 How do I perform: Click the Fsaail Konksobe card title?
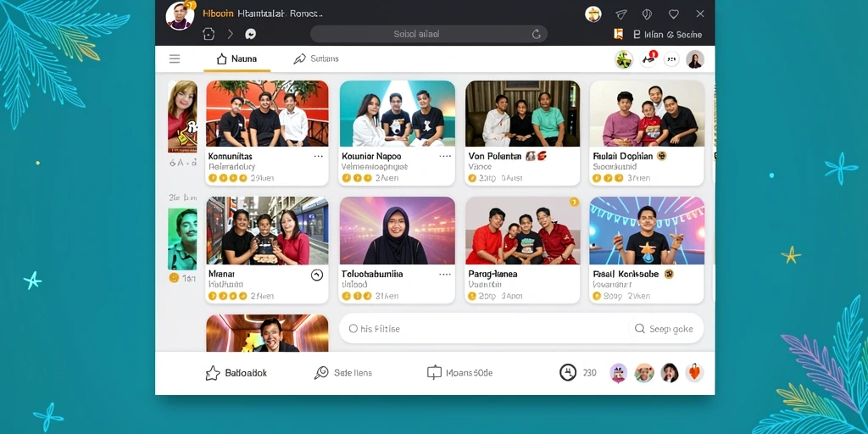[626, 274]
